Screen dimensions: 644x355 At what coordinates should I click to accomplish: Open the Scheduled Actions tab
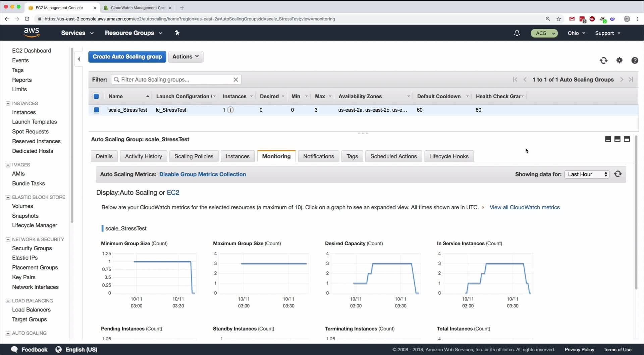coord(393,156)
